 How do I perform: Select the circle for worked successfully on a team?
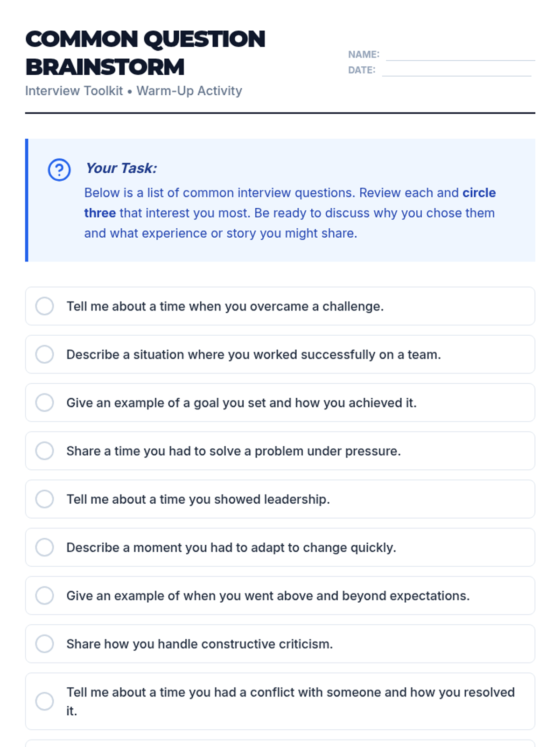[45, 354]
